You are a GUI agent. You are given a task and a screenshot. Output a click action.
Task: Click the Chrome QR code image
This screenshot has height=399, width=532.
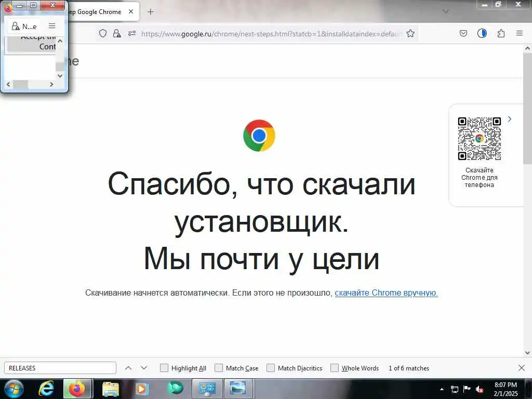tap(479, 138)
